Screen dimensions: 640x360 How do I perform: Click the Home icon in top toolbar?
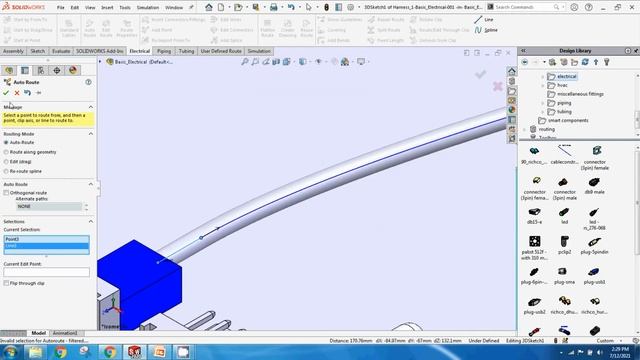pos(209,7)
